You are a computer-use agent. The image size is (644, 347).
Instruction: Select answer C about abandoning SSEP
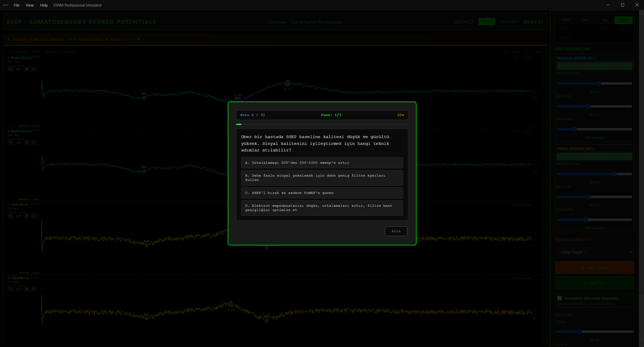coord(322,193)
